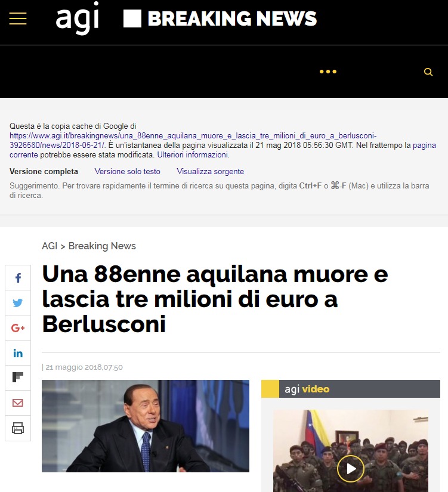
Task: Open the hamburger menu icon
Action: pos(18,18)
